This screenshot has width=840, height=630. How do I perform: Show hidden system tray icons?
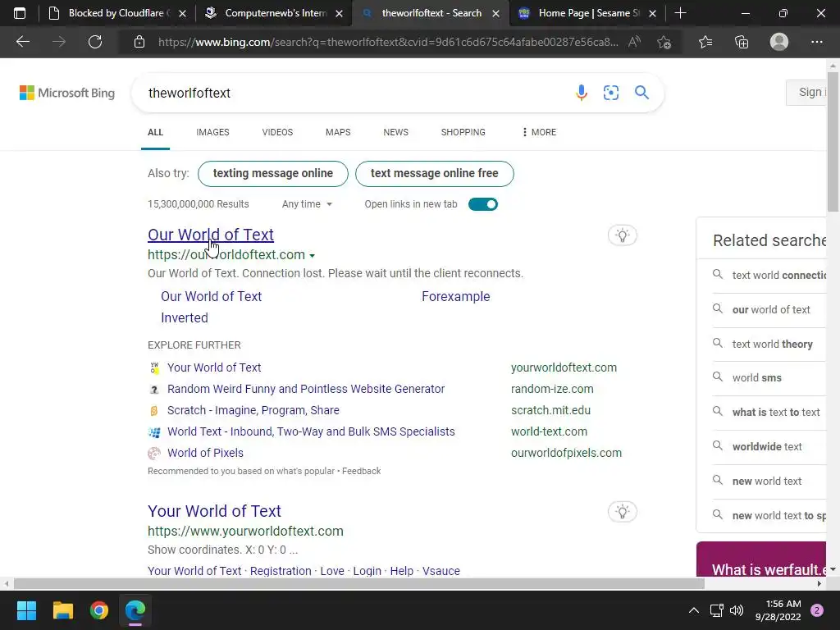pos(694,610)
